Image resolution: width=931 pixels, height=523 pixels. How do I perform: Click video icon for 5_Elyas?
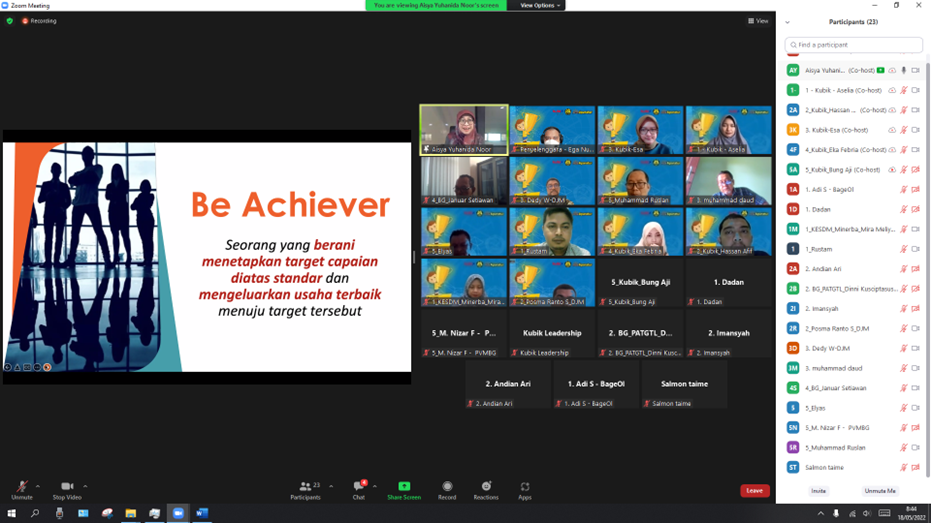click(x=916, y=408)
